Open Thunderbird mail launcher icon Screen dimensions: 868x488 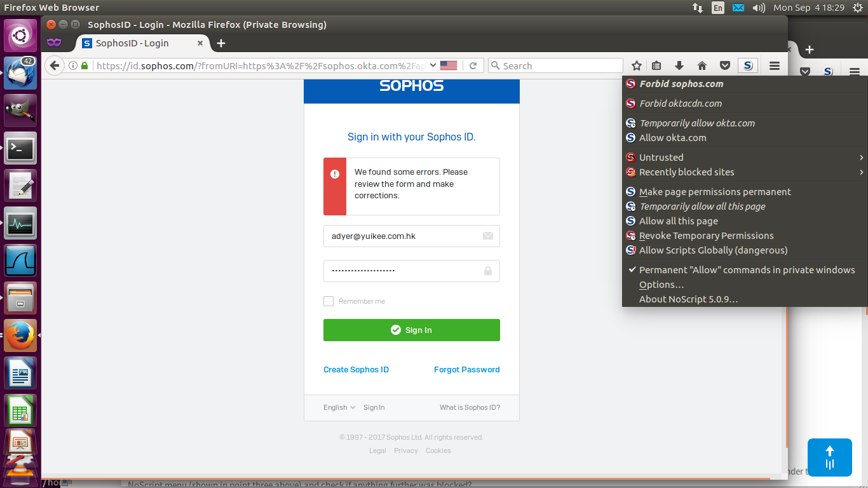tap(20, 72)
